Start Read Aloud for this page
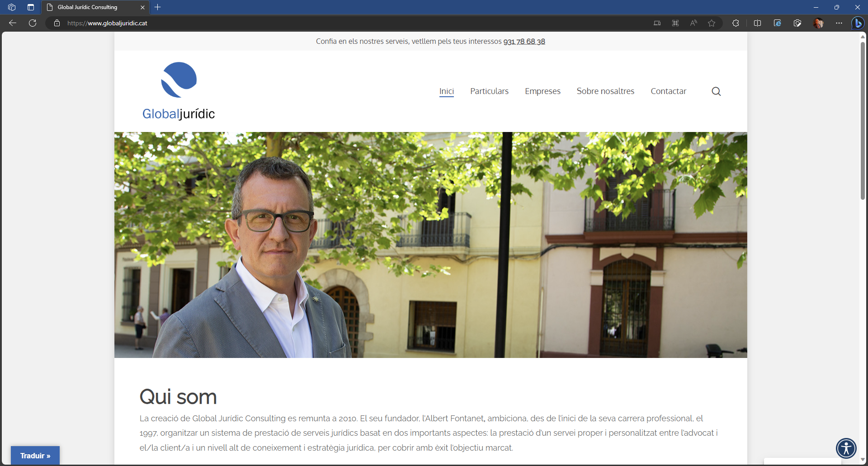This screenshot has width=868, height=466. 693,23
